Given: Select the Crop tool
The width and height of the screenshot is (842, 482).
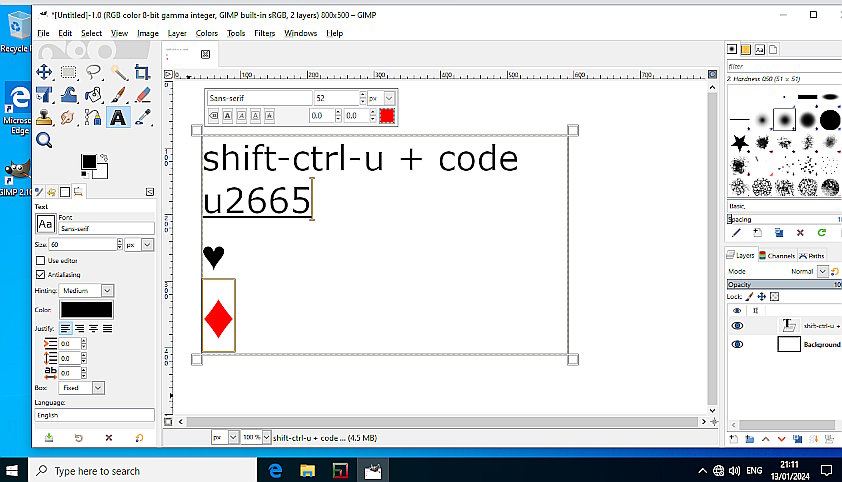Looking at the screenshot, I should (142, 72).
